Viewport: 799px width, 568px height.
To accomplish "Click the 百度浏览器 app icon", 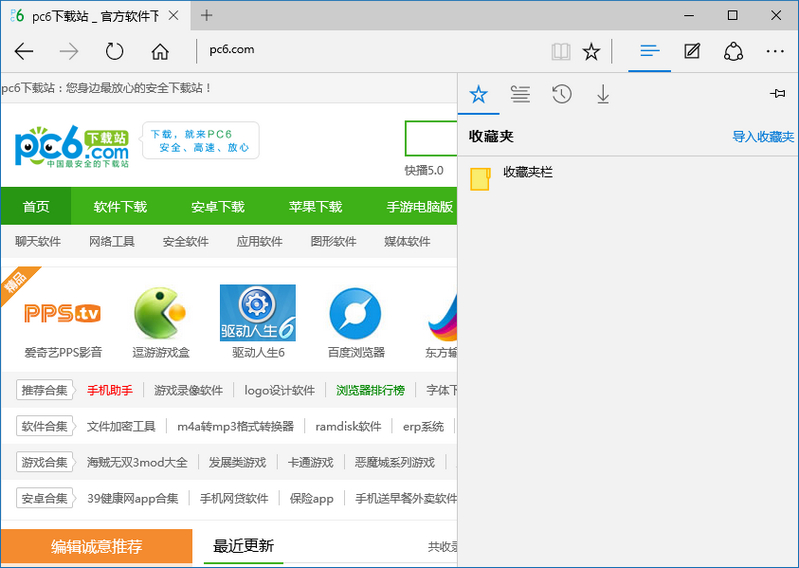I will pyautogui.click(x=355, y=313).
